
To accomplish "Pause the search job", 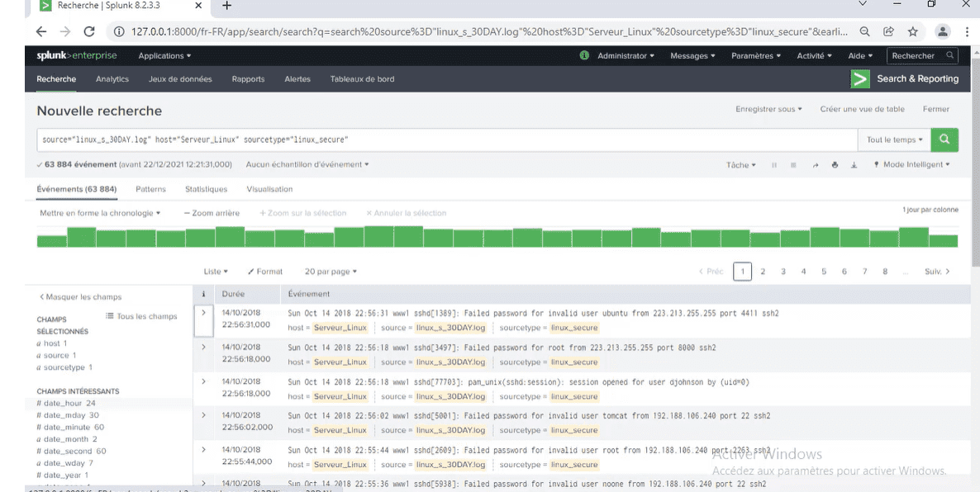I will 774,165.
